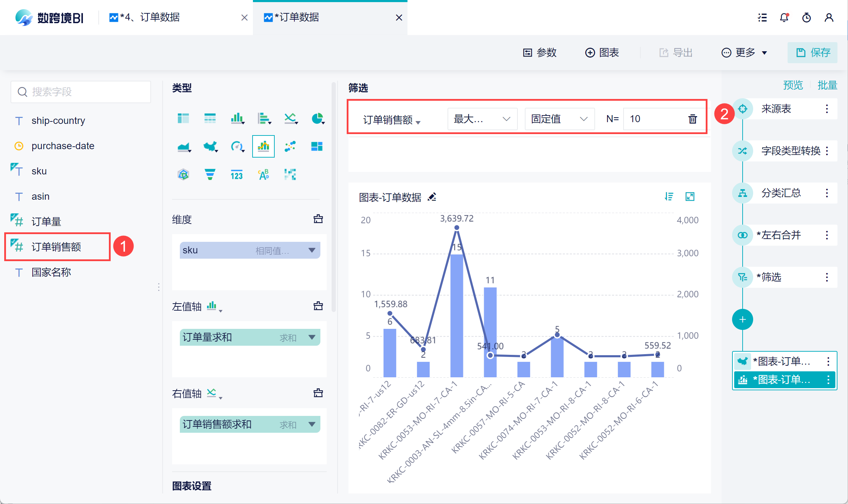The width and height of the screenshot is (848, 504).
Task: Expand the sku dimension dropdown arrow
Action: [312, 250]
